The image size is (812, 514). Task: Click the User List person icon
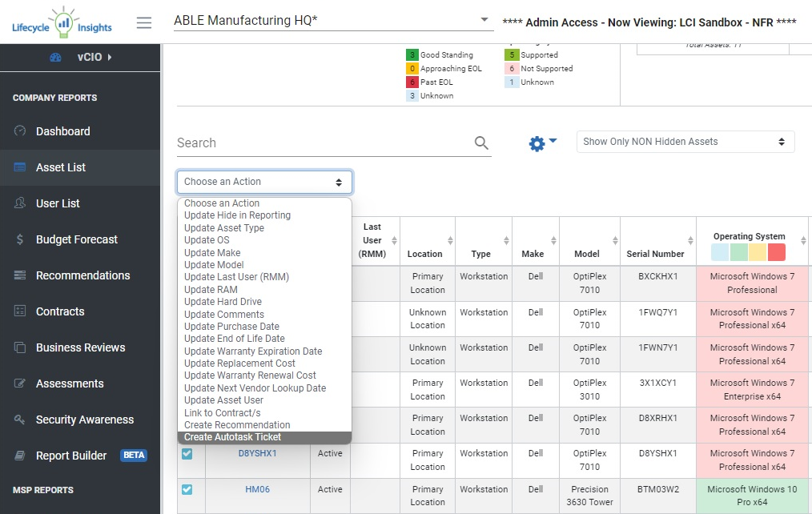tap(20, 203)
